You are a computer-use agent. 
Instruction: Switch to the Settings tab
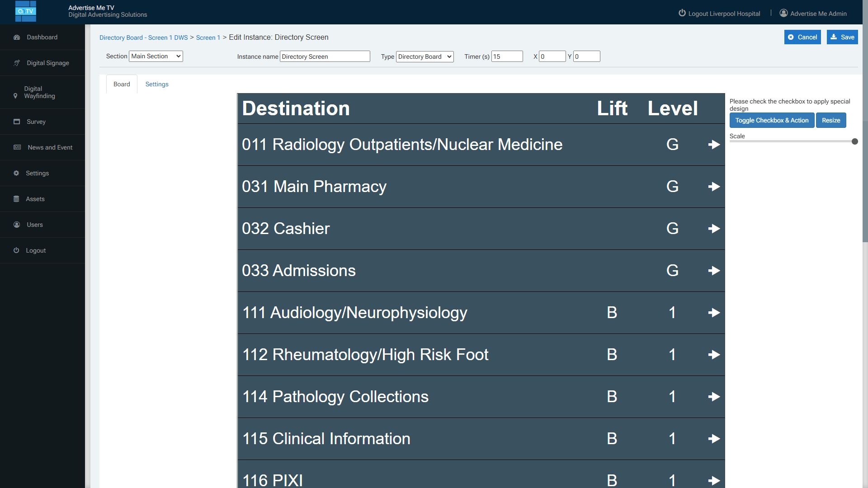click(x=157, y=84)
